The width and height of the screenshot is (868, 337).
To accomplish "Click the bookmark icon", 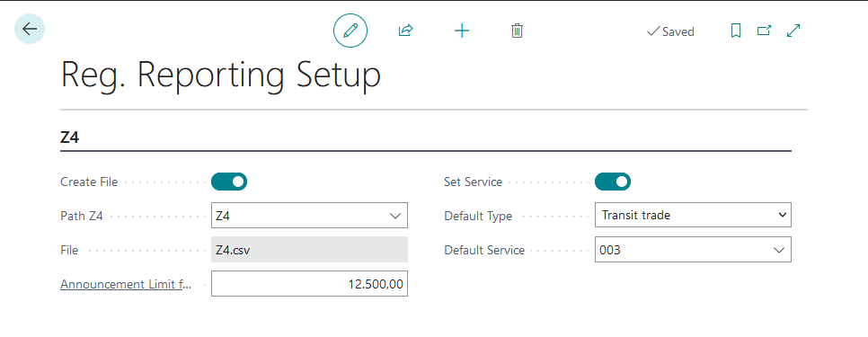I will coord(736,31).
